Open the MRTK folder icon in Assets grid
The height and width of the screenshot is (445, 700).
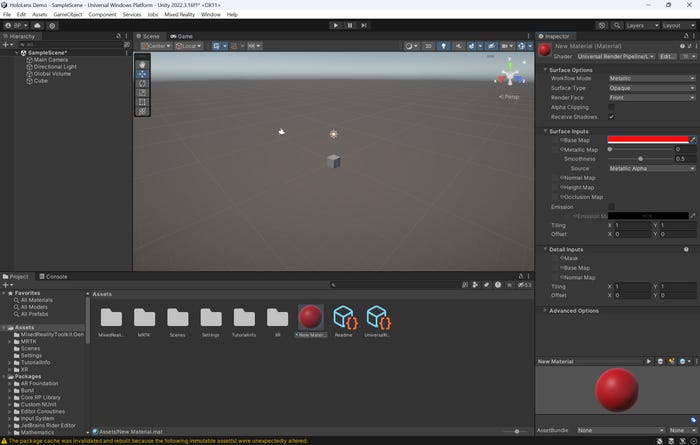144,318
